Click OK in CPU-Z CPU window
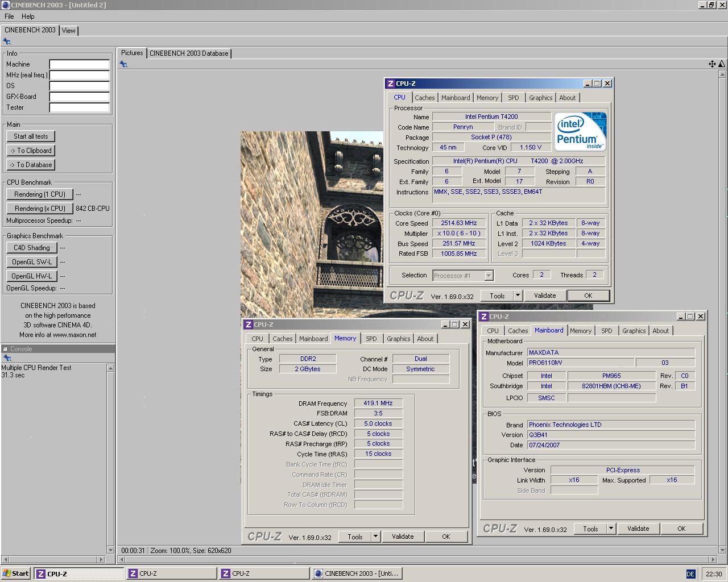 (588, 296)
